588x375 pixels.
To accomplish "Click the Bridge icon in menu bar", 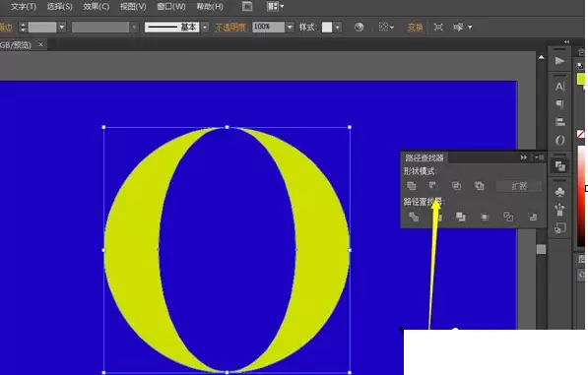I will [x=247, y=6].
